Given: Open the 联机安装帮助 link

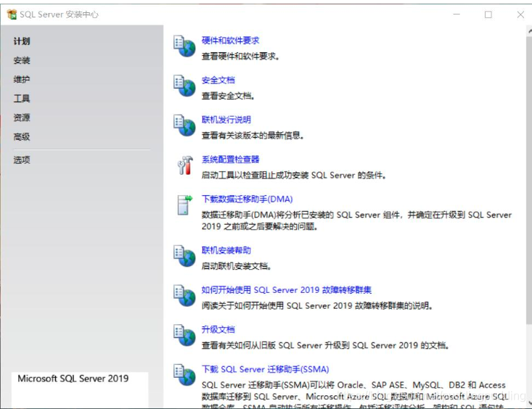Looking at the screenshot, I should click(x=226, y=250).
